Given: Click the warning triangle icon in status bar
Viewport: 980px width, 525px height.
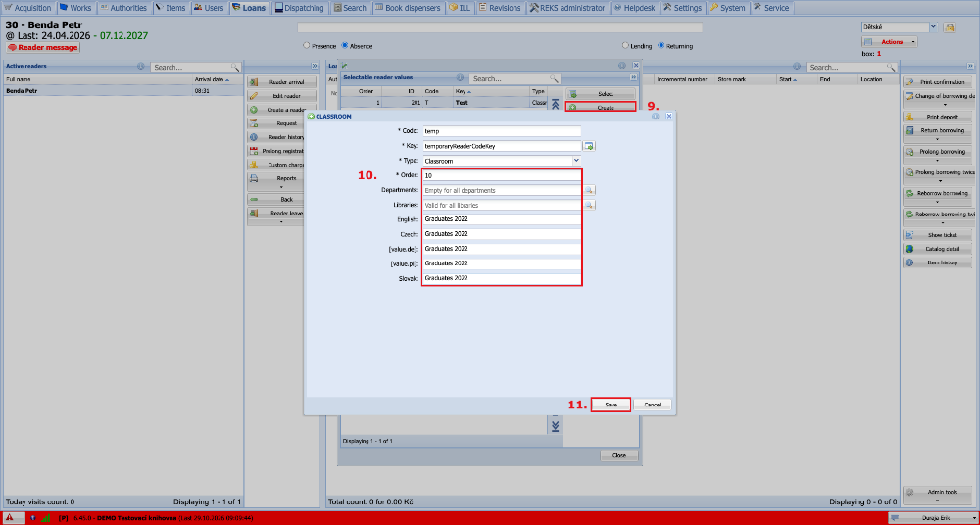Looking at the screenshot, I should (10, 517).
